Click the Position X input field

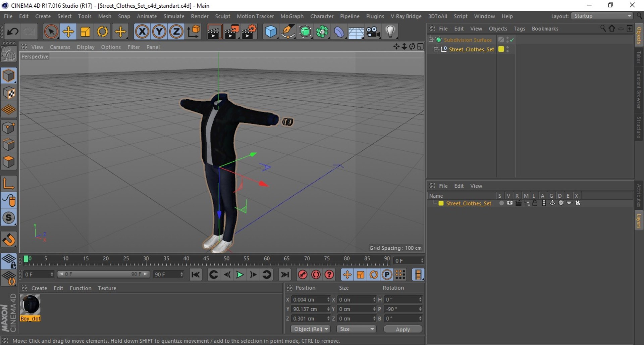[x=311, y=299]
